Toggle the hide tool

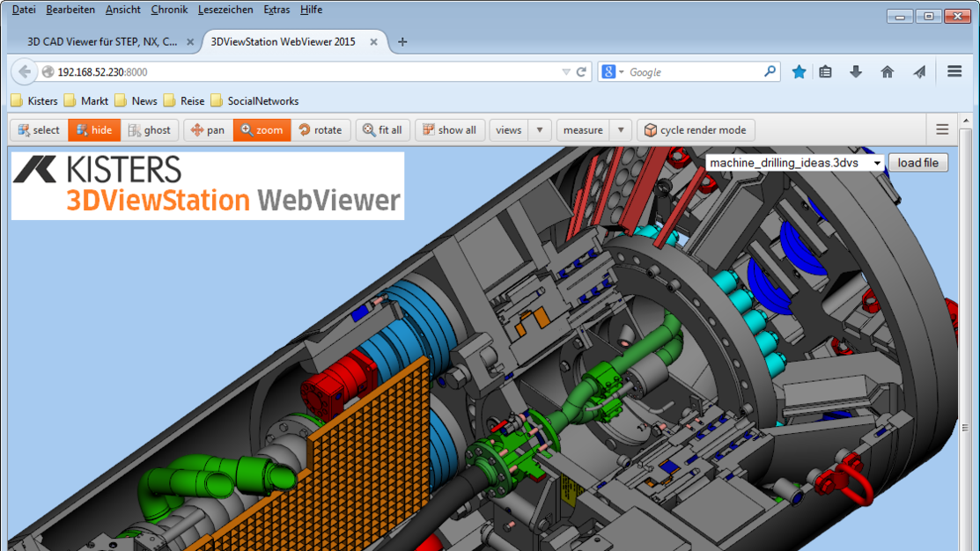(x=93, y=130)
